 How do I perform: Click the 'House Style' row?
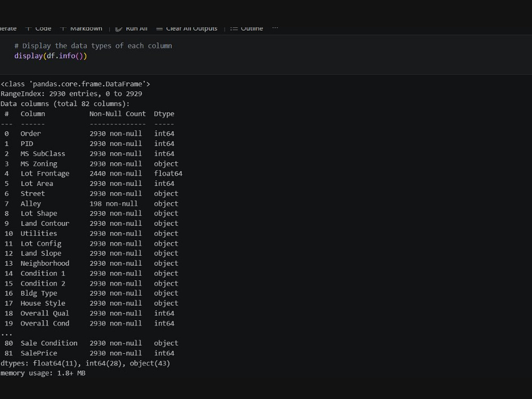92,303
